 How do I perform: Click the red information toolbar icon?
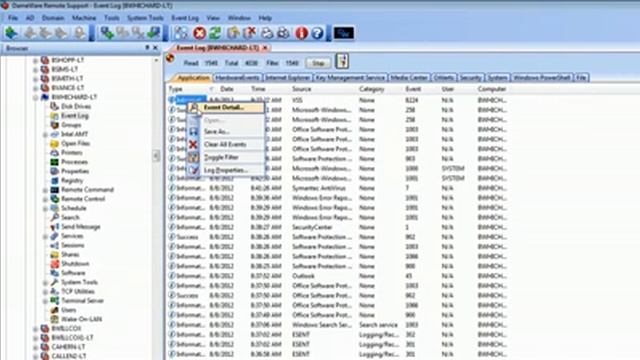point(302,33)
